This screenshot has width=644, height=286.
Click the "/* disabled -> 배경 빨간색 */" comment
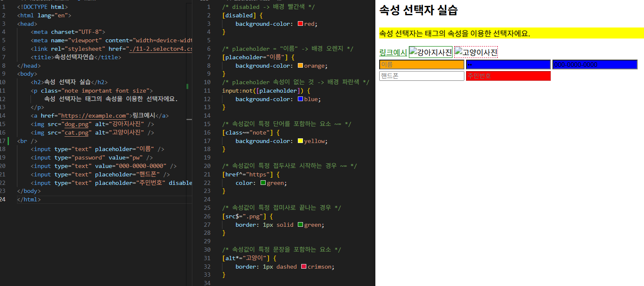269,7
